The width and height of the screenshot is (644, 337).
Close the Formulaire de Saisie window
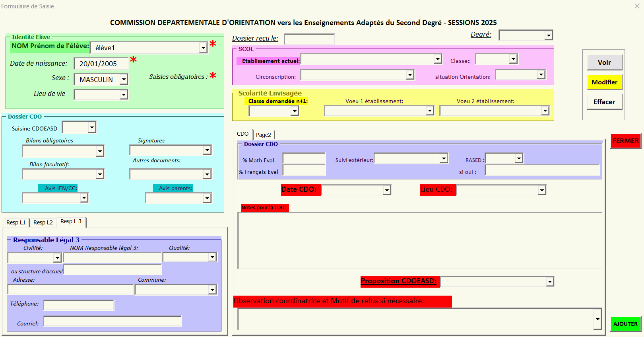point(637,6)
